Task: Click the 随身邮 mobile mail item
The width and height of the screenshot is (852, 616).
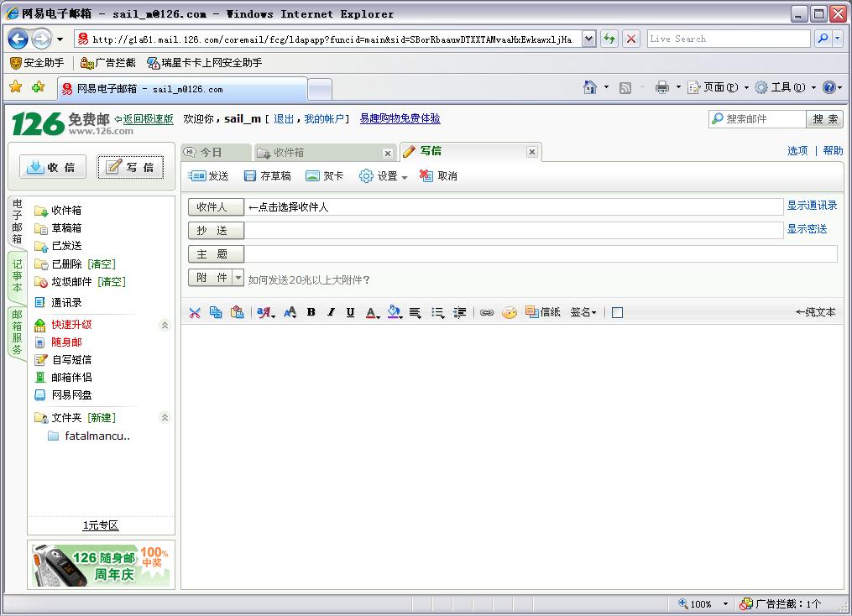Action: click(66, 342)
